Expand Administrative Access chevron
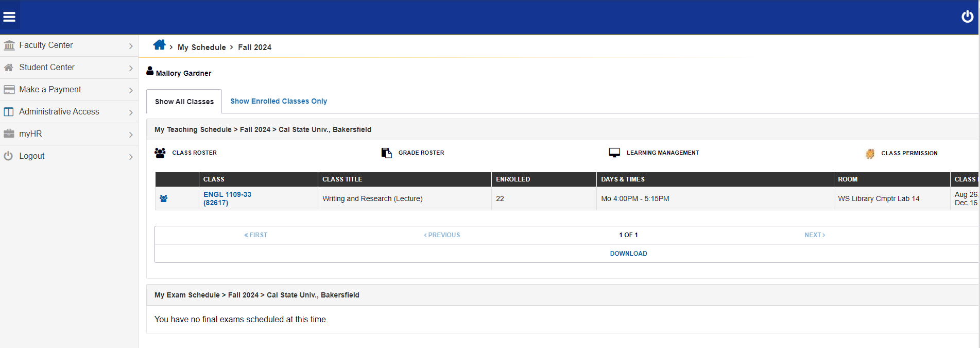The image size is (980, 348). pos(131,112)
